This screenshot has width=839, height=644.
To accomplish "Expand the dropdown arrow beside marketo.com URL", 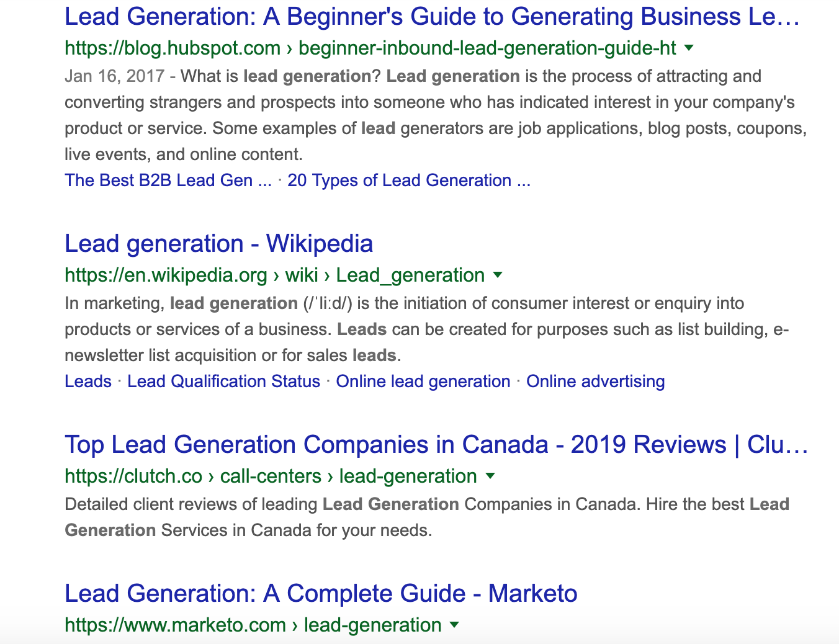I will coord(454,625).
